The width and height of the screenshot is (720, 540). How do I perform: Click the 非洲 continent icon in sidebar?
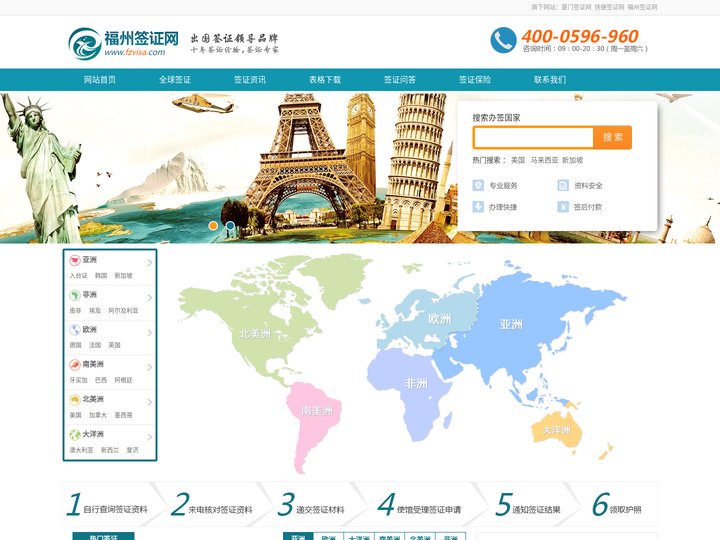[x=75, y=295]
